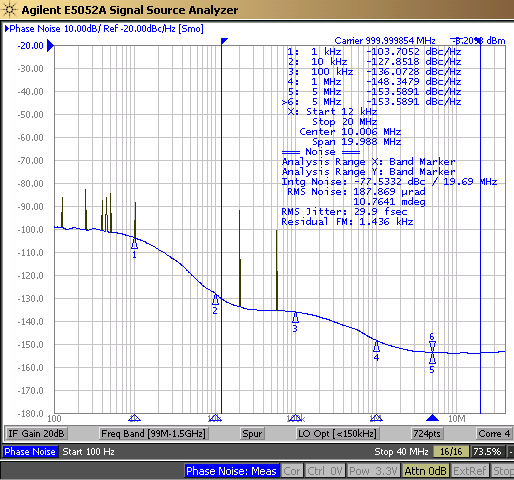Click the Corre 4 status field
The image size is (514, 480).
pos(494,434)
